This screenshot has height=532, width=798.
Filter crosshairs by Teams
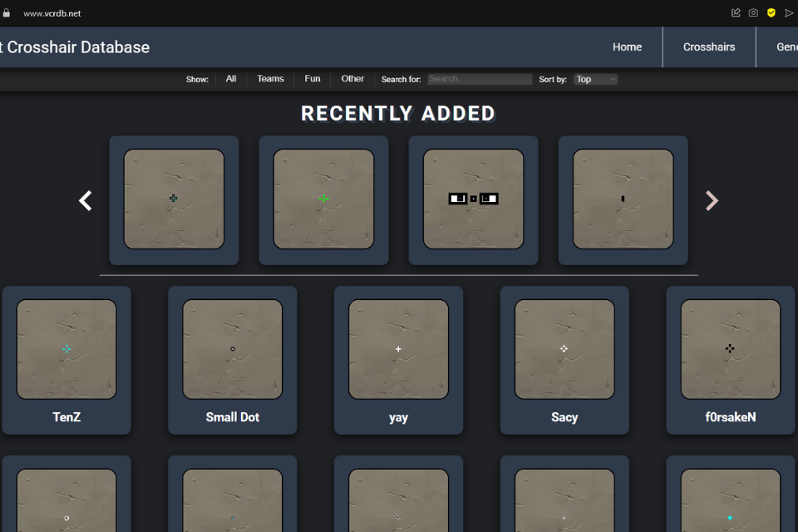pos(270,79)
